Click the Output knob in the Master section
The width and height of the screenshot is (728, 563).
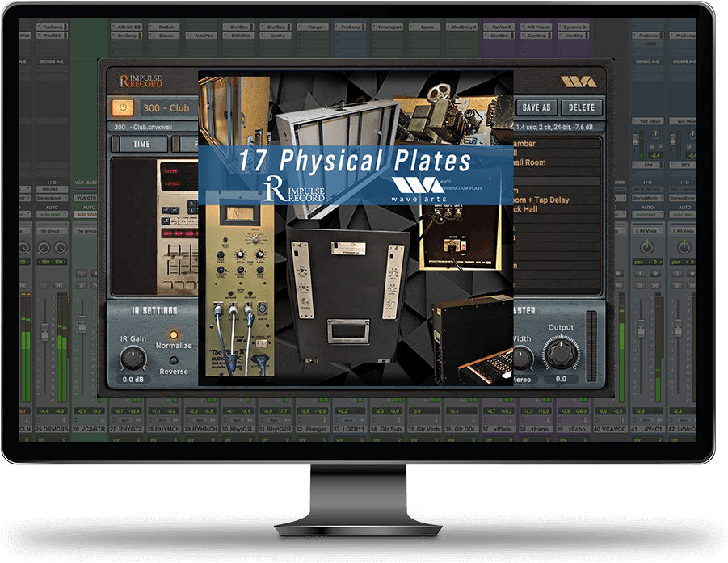[561, 353]
